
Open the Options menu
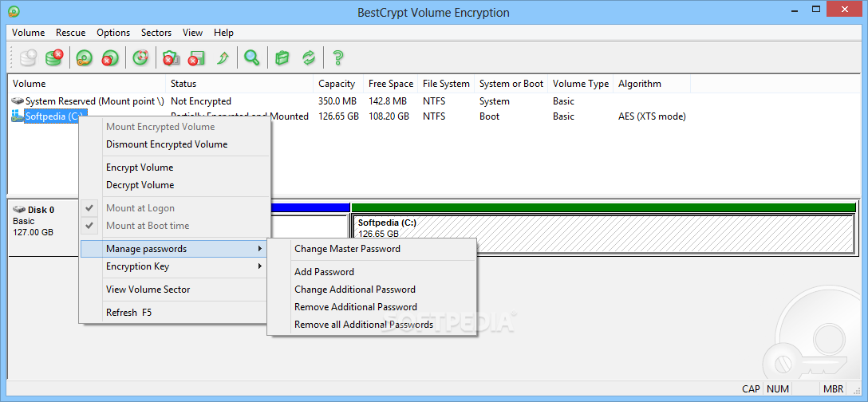coord(113,33)
